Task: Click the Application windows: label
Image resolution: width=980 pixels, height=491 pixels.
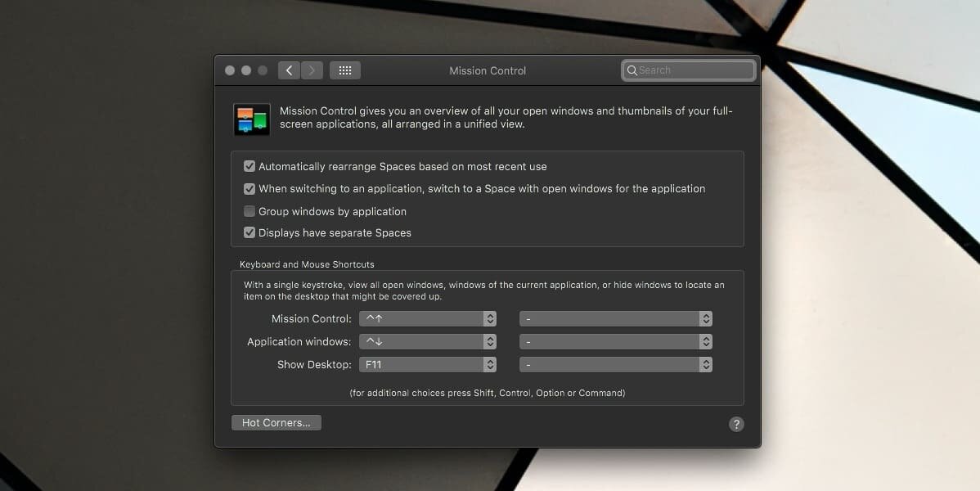Action: [299, 341]
